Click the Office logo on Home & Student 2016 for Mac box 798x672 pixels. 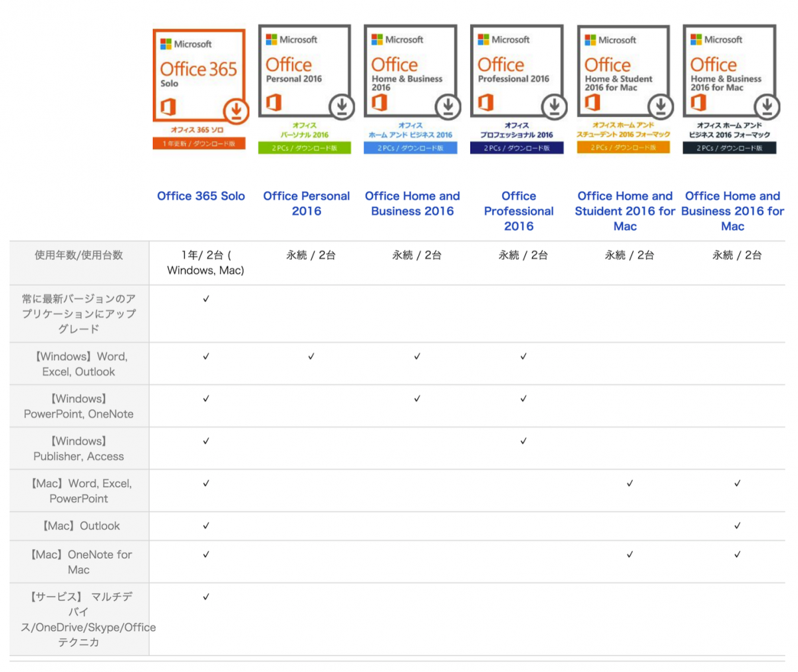(593, 102)
